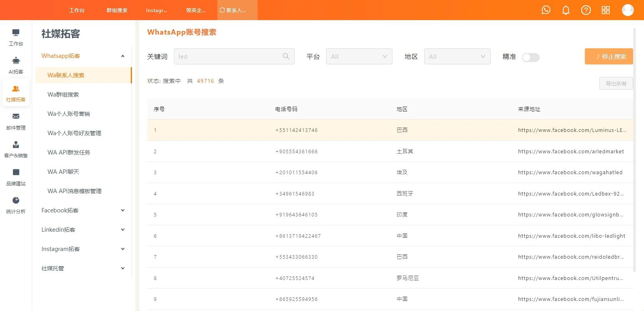The height and width of the screenshot is (311, 644).
Task: Select phone number +865925594956
Action: pos(297,299)
